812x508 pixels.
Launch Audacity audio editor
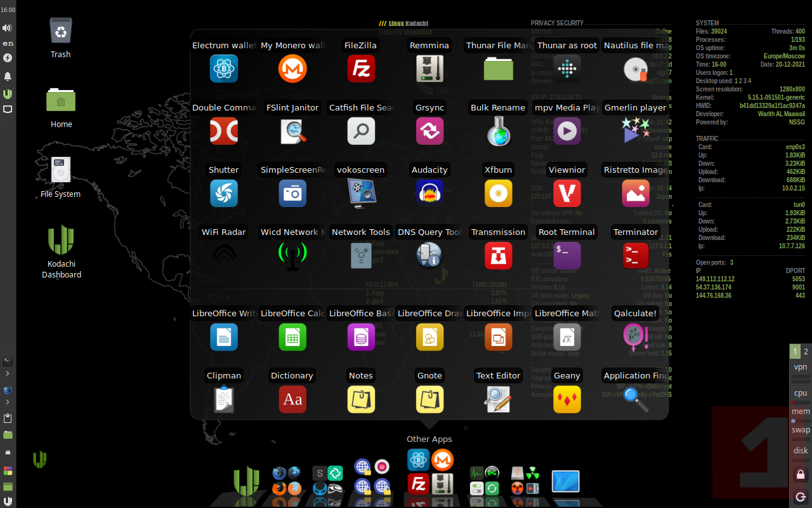[x=429, y=193]
